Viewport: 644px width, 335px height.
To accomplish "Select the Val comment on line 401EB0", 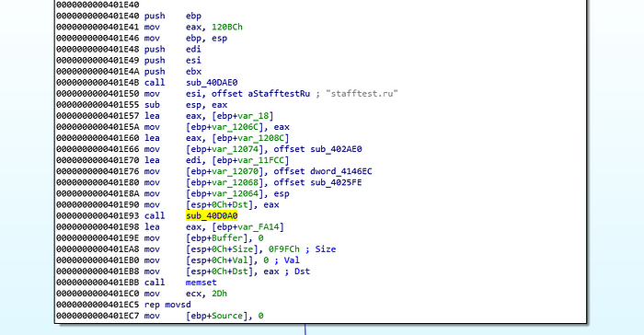I will 292,260.
